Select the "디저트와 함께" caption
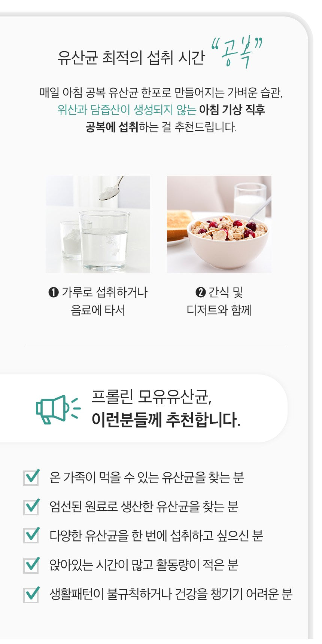The image size is (322, 644). [x=219, y=310]
